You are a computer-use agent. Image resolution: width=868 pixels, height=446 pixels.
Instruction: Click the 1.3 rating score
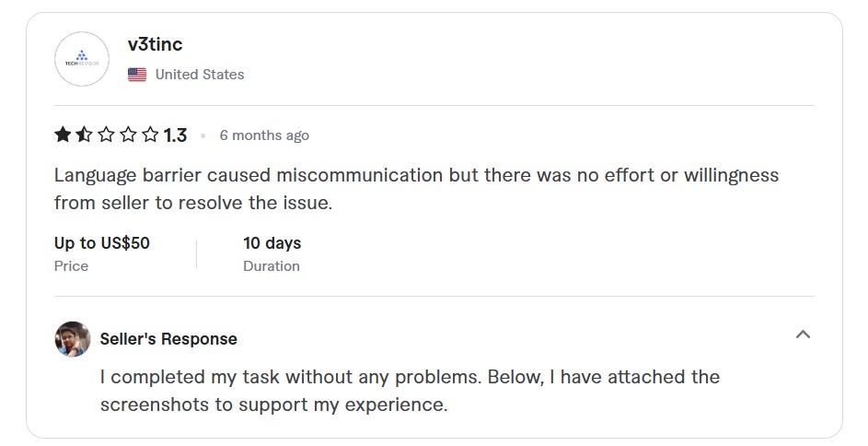tap(175, 135)
